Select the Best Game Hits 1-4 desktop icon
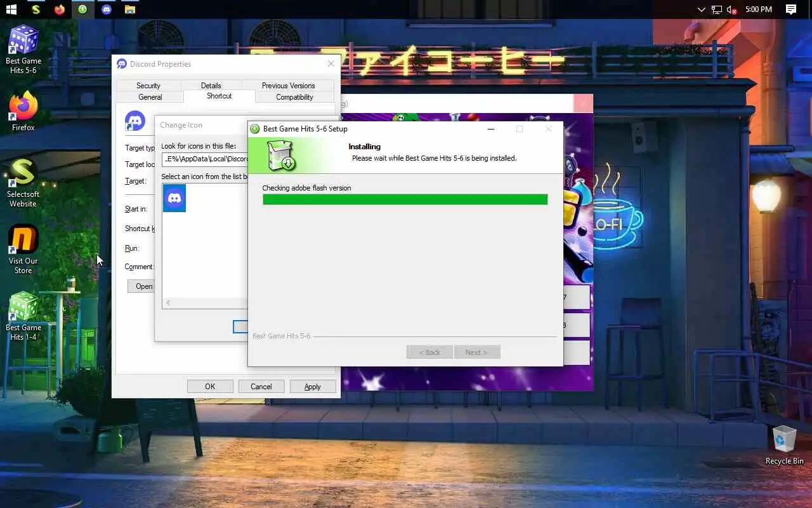This screenshot has width=812, height=508. click(x=23, y=316)
